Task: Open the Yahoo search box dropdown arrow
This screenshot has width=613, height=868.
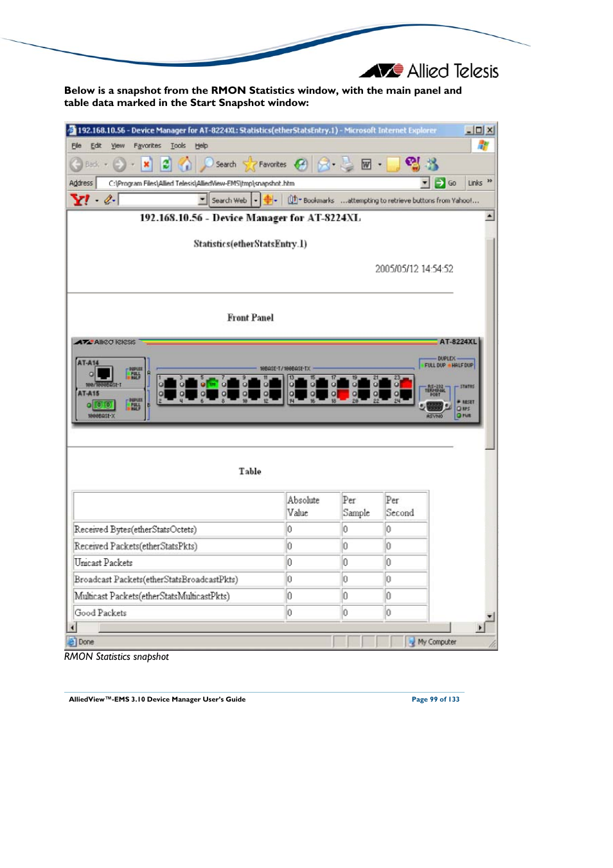Action: click(203, 200)
